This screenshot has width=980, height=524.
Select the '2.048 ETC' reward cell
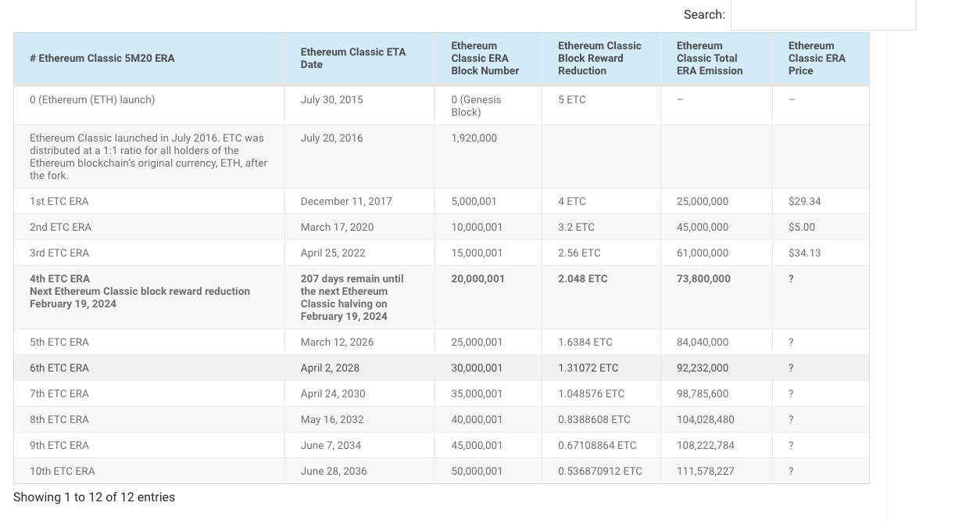coord(601,297)
